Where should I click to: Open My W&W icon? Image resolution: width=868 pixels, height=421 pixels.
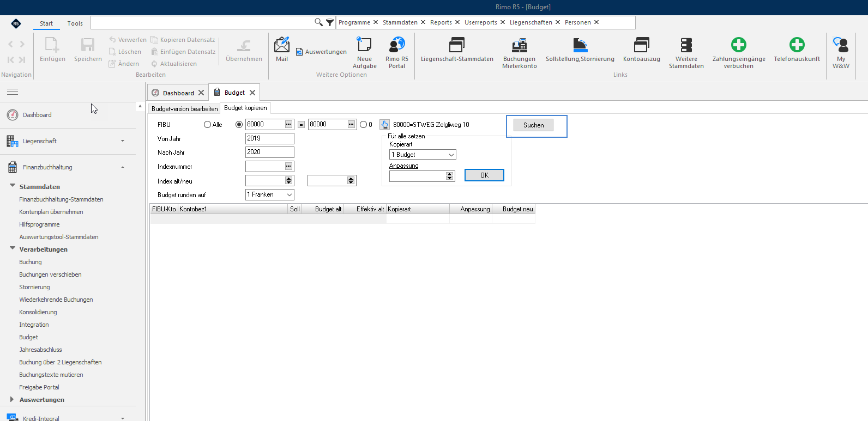click(841, 45)
